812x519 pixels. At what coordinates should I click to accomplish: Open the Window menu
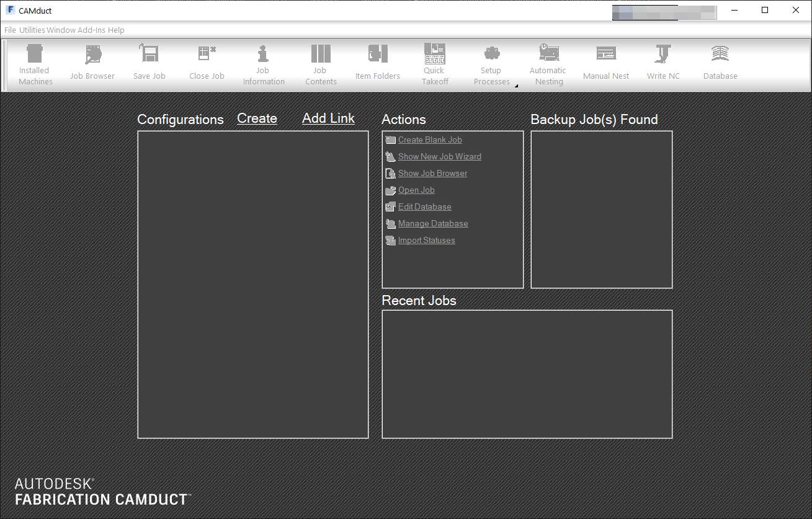click(x=61, y=30)
